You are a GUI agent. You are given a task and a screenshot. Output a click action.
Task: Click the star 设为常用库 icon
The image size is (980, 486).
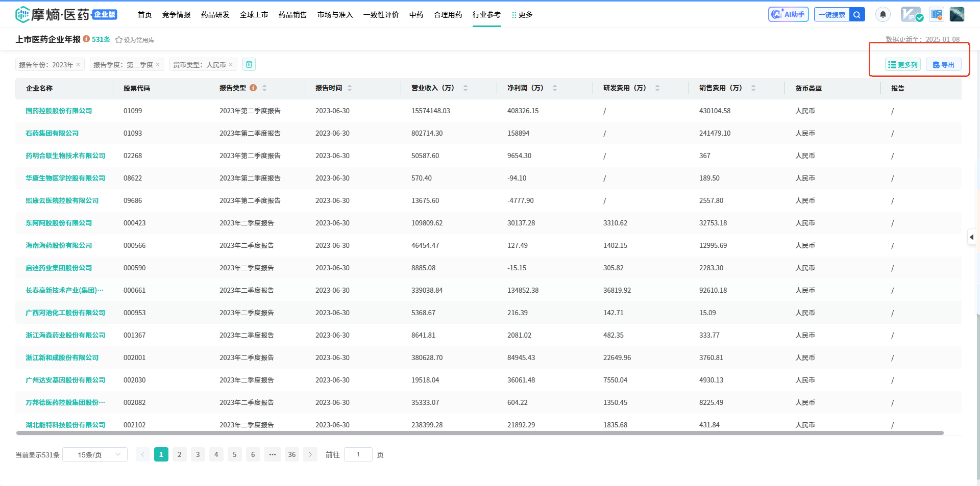point(119,40)
